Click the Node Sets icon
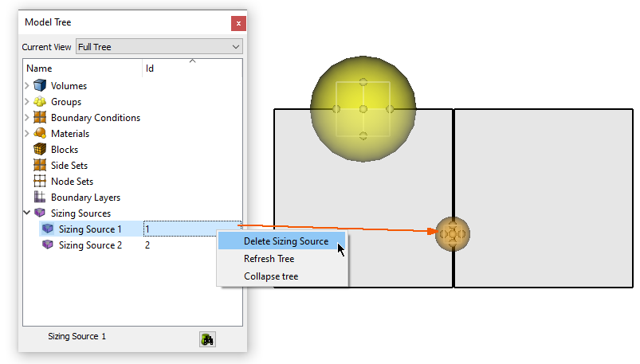This screenshot has height=364, width=640. (x=40, y=182)
